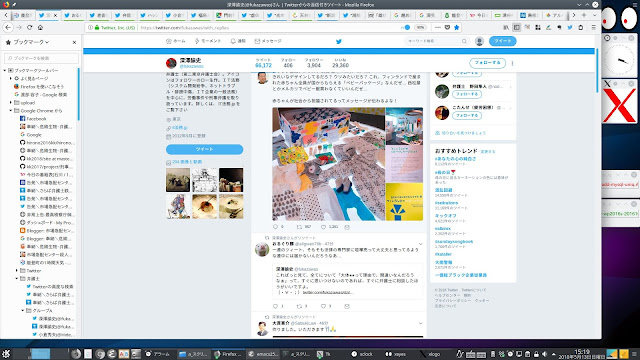Switch to xeyes in the taskbar

coord(395,354)
